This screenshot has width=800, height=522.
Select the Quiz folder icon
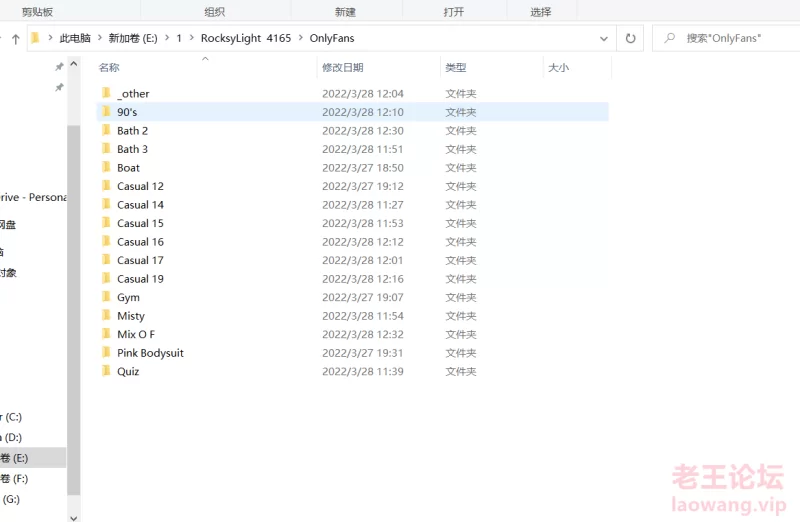[106, 371]
